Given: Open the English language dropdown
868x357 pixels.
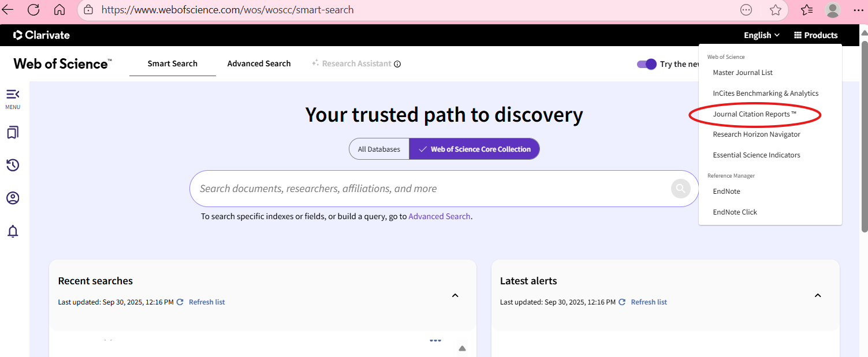Looking at the screenshot, I should pyautogui.click(x=761, y=35).
